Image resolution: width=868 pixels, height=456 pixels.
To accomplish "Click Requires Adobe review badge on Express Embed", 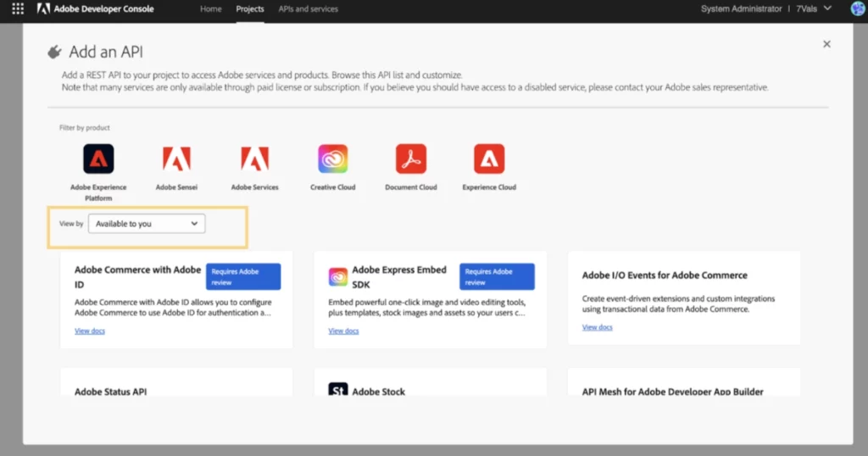I will point(497,276).
